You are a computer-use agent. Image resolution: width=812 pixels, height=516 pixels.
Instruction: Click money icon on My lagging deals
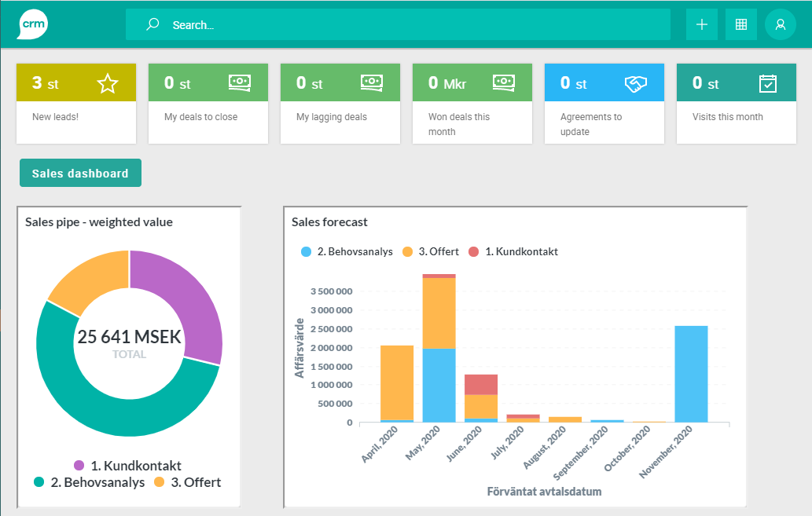point(372,82)
